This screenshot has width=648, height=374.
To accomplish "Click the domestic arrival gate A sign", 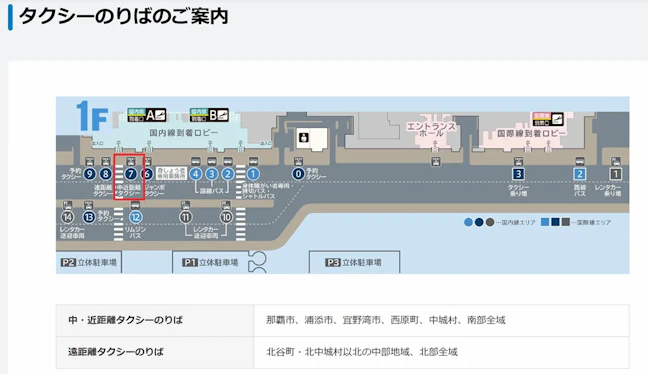I will click(x=147, y=115).
